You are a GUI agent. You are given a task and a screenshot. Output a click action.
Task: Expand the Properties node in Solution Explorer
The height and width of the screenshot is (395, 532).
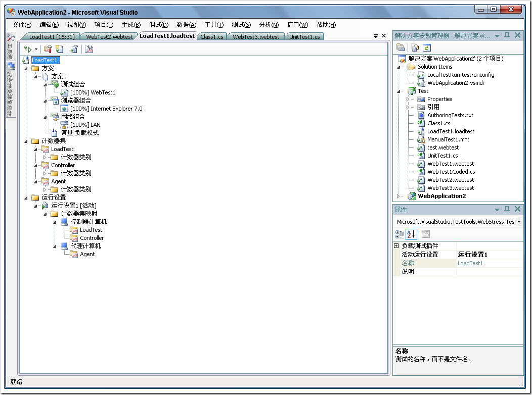point(408,100)
